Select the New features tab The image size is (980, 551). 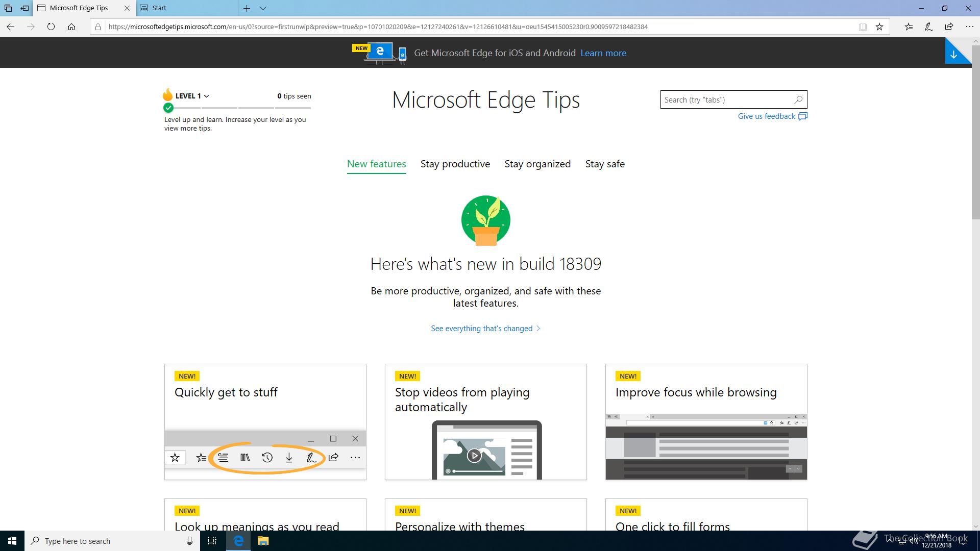pyautogui.click(x=377, y=164)
